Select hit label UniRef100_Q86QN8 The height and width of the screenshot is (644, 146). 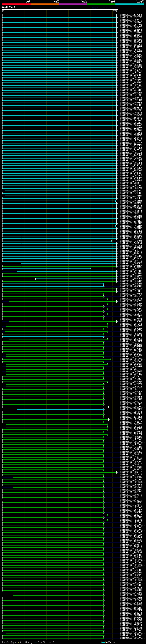(x=131, y=284)
